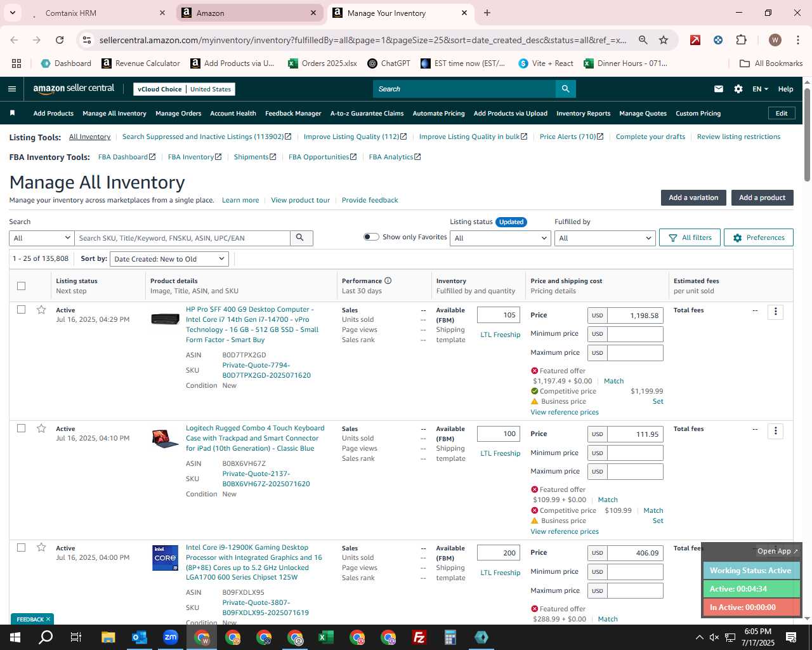Open Windows Start menu

click(x=15, y=637)
